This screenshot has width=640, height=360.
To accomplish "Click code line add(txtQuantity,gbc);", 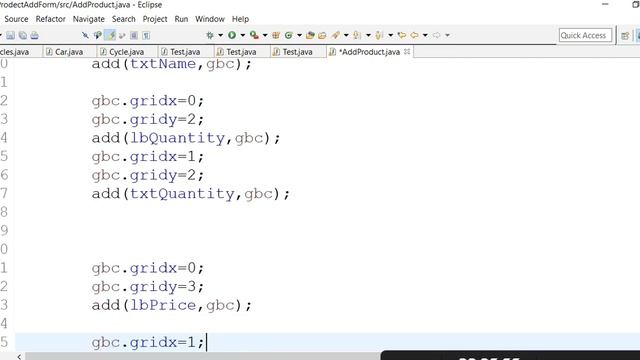I will pos(191,193).
